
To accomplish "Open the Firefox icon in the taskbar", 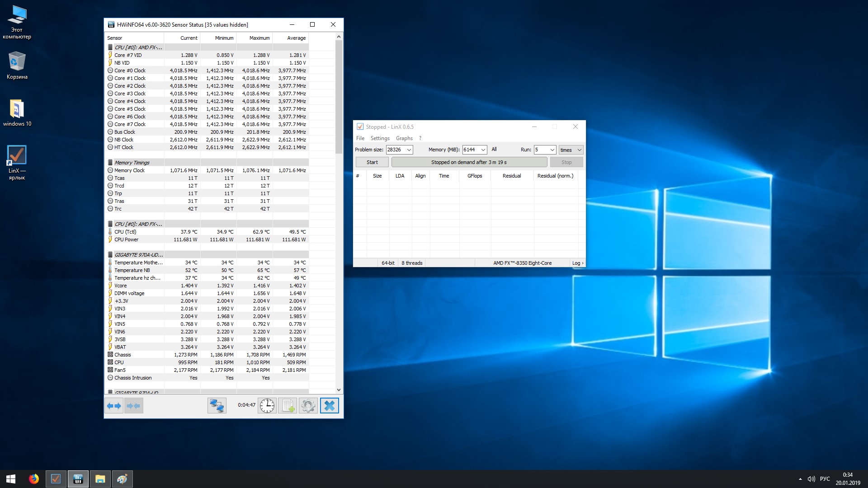I will [34, 479].
